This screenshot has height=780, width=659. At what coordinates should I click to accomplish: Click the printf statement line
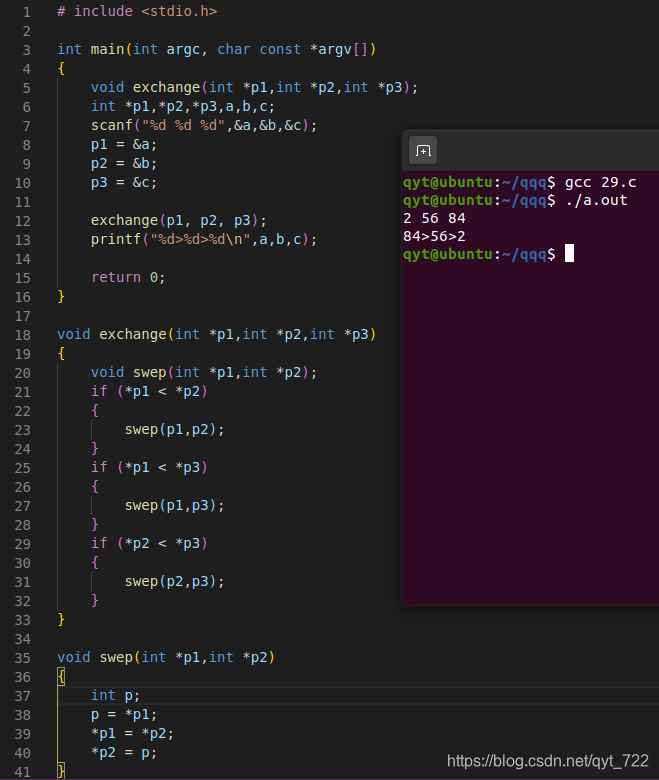(x=203, y=240)
